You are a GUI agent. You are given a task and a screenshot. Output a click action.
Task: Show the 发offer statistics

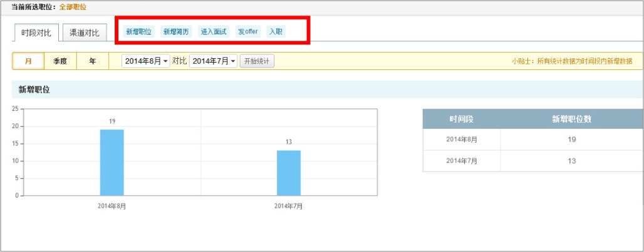(x=248, y=31)
